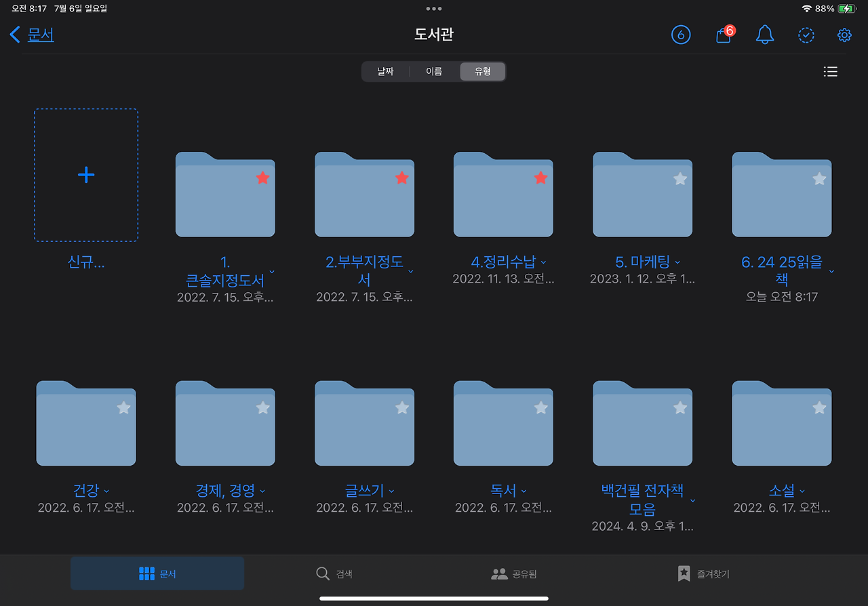Favorite the 글쓰기 folder star

[401, 407]
